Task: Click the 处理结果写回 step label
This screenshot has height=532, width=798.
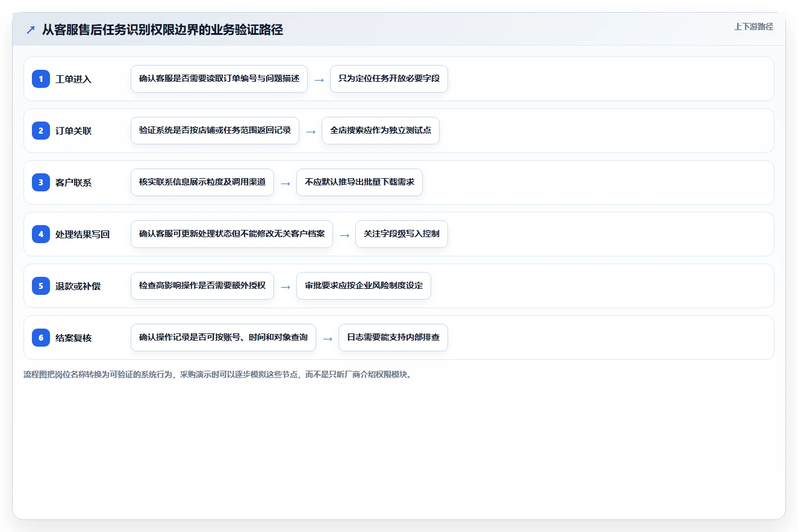Action: click(x=83, y=234)
